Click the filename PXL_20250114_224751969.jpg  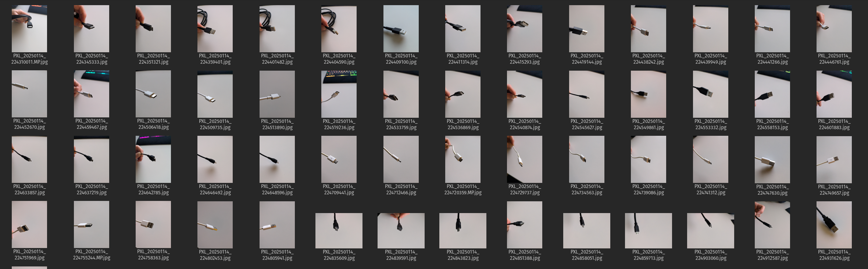29,255
